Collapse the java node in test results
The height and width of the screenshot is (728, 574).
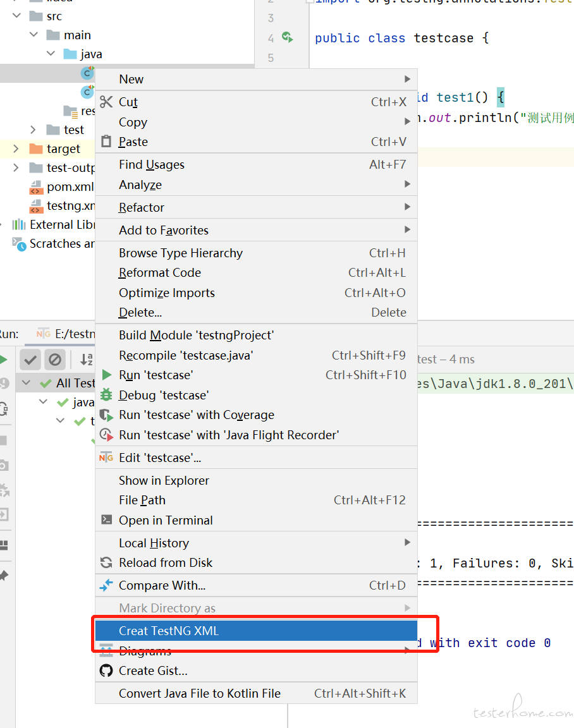click(44, 402)
